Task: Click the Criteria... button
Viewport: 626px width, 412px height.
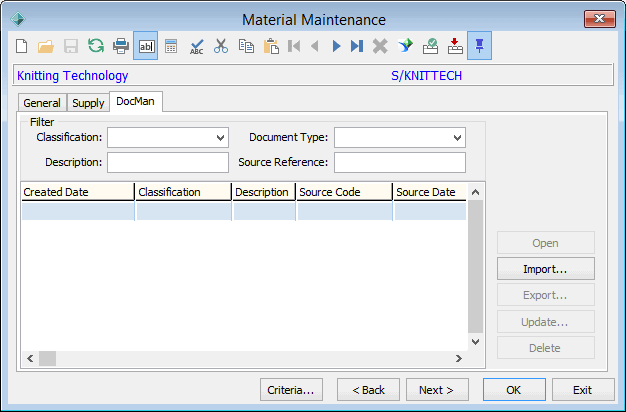Action: [291, 390]
